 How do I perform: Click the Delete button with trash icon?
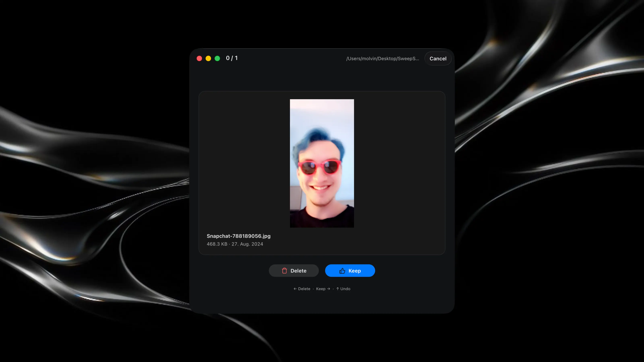point(294,270)
